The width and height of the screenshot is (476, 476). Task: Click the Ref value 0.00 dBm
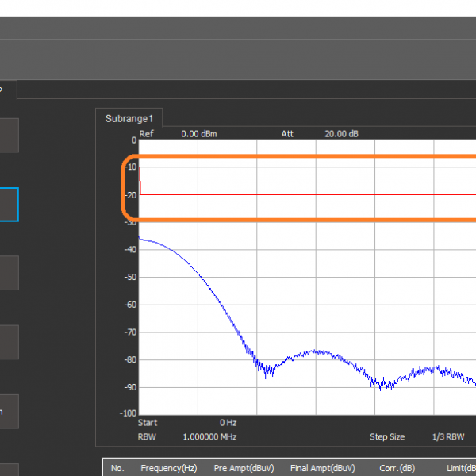(198, 134)
